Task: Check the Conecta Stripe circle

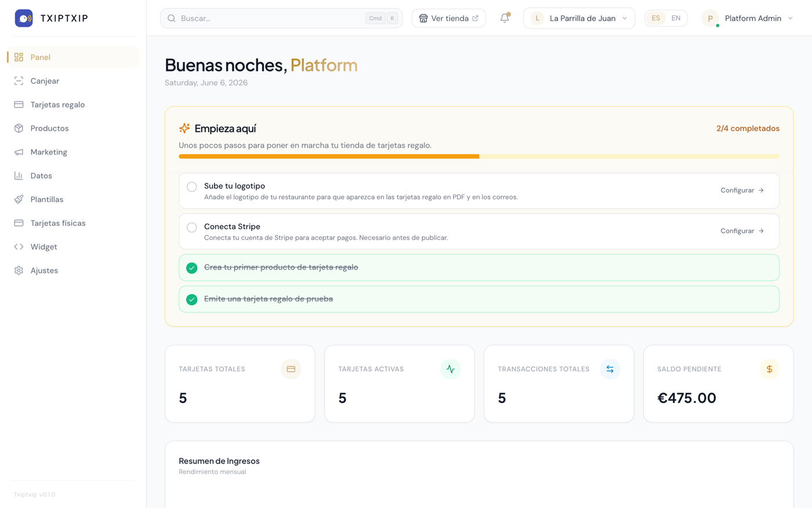Action: [192, 228]
